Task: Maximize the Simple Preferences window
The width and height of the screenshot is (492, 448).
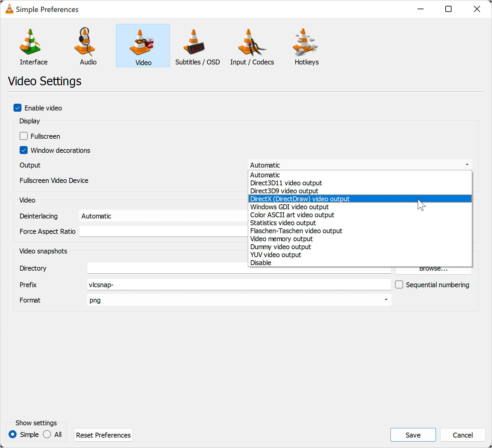Action: 448,9
